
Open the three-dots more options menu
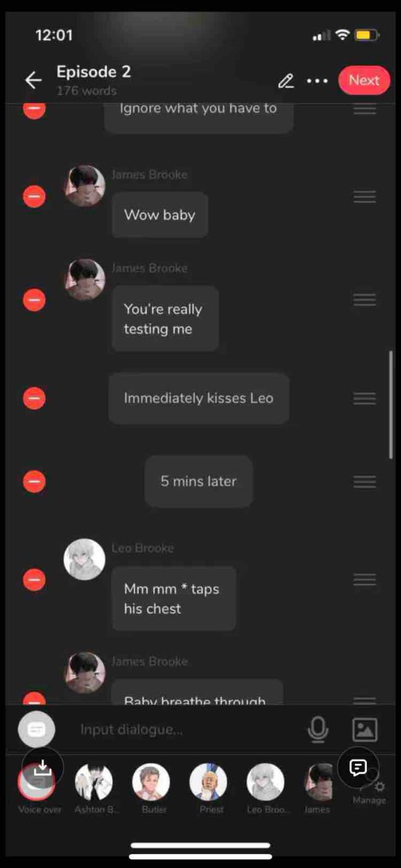click(x=317, y=81)
